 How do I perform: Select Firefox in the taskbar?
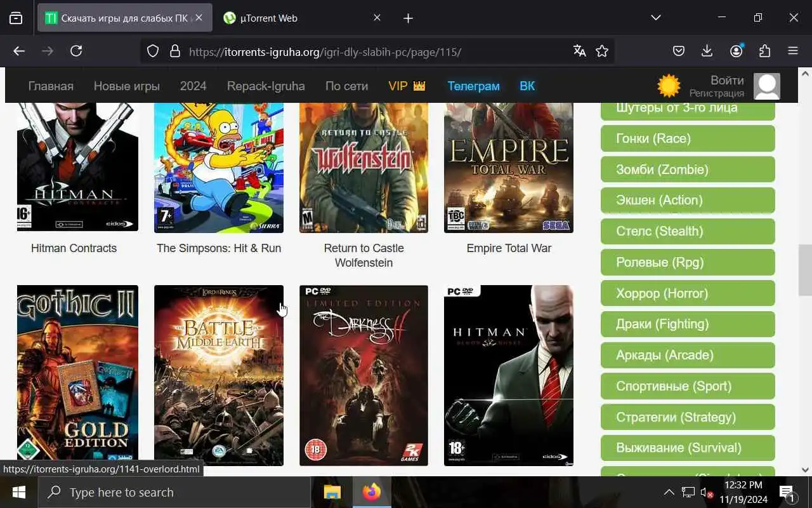372,492
